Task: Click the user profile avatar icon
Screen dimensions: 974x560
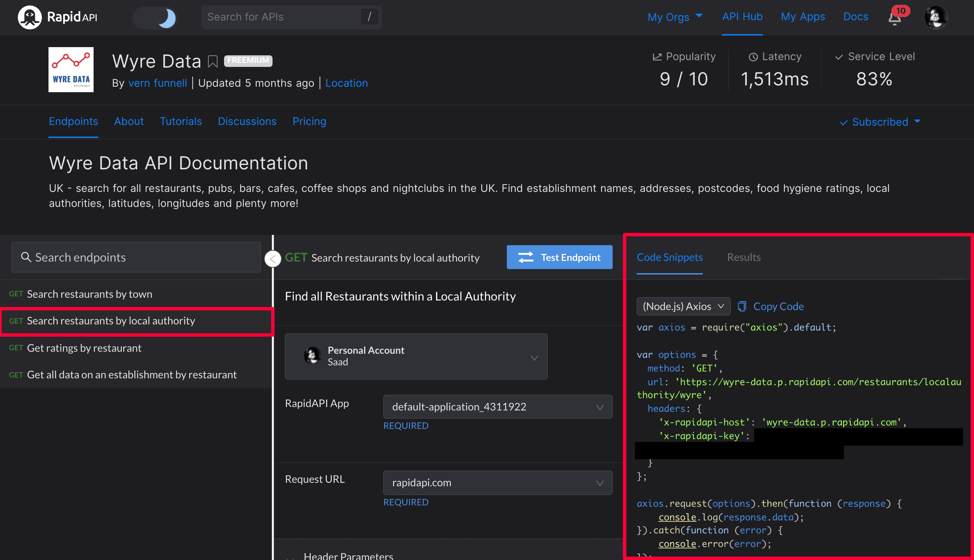Action: click(936, 17)
